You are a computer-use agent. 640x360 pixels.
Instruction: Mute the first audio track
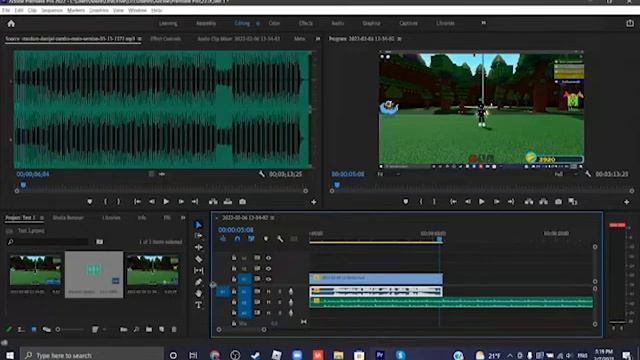(269, 291)
